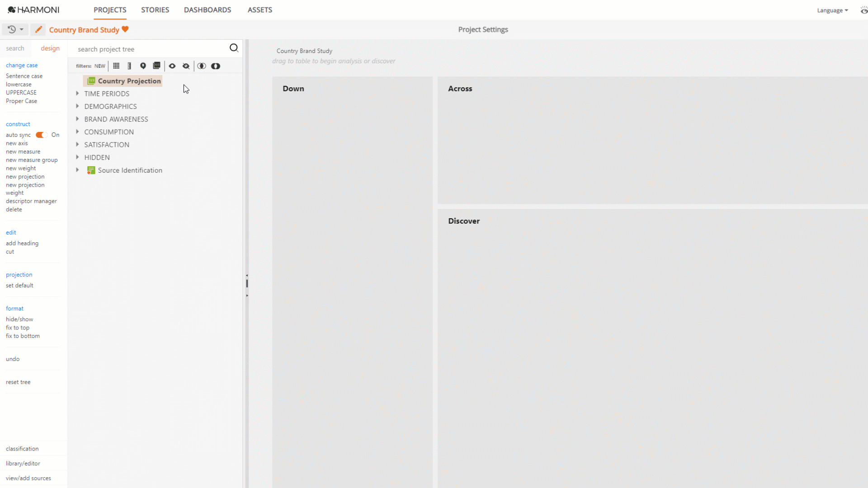This screenshot has height=488, width=868.
Task: Click the orange pencil edit icon
Action: click(38, 29)
